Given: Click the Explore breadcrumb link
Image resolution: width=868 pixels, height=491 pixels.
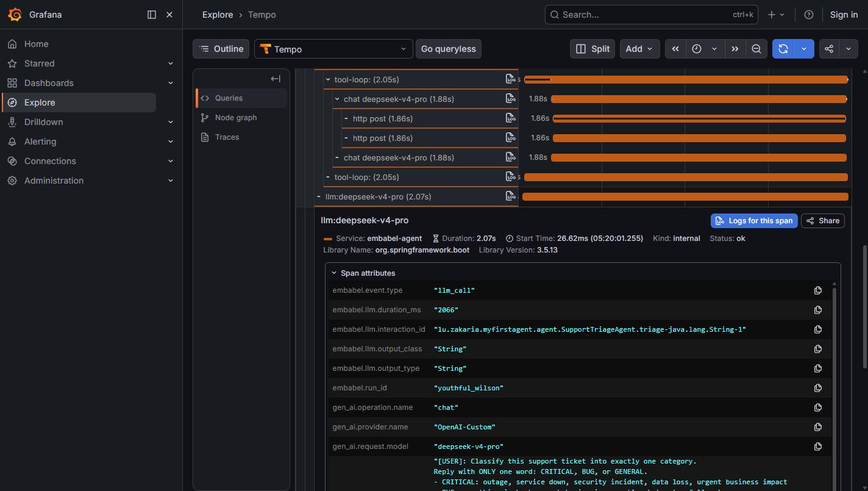Looking at the screenshot, I should (218, 15).
